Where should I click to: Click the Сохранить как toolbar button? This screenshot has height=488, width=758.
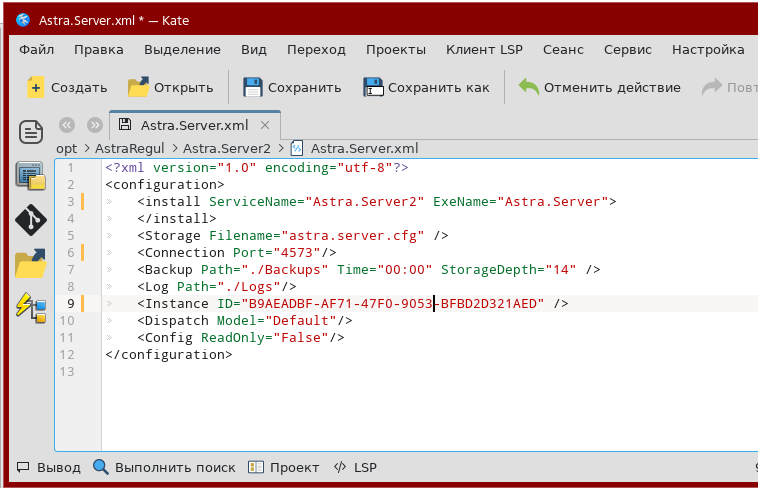pos(426,87)
